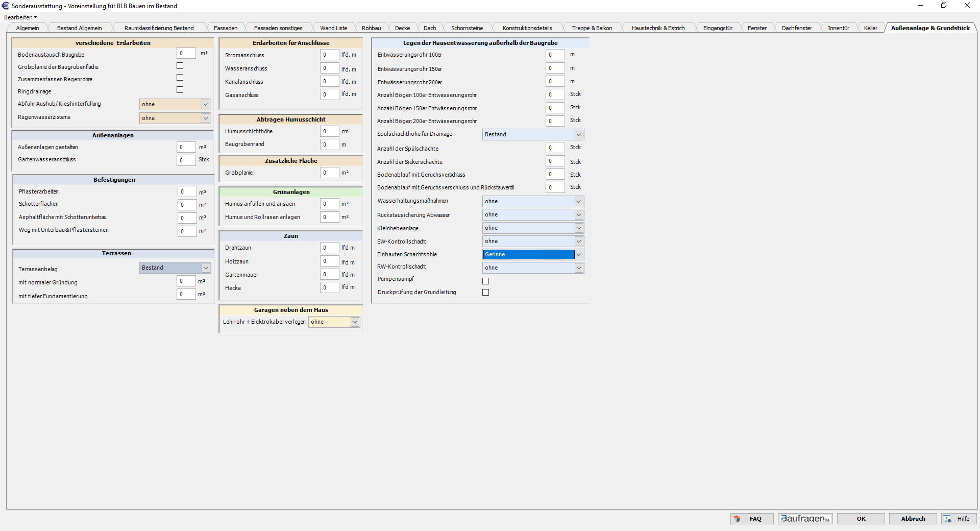Open the Regenwasserzisterne dropdown
The width and height of the screenshot is (980, 531).
point(205,118)
